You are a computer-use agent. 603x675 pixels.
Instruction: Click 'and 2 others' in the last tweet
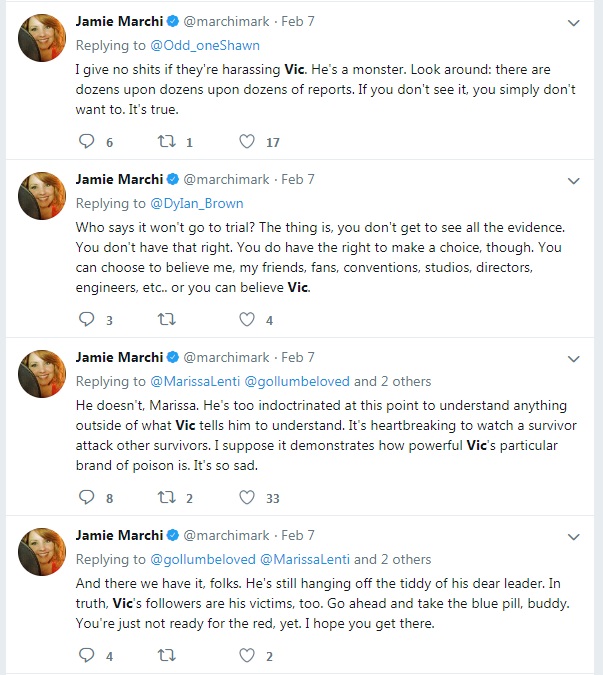(x=392, y=559)
